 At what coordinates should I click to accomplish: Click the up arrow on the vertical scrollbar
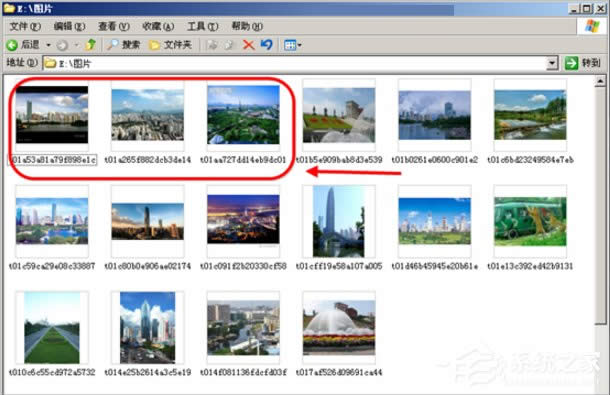coord(600,81)
